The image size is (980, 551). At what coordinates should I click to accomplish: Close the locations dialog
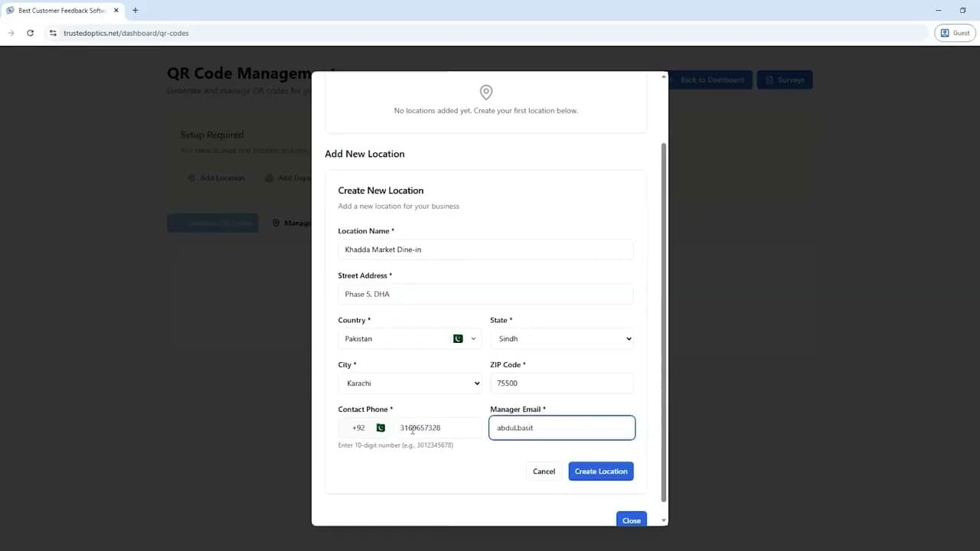(631, 520)
